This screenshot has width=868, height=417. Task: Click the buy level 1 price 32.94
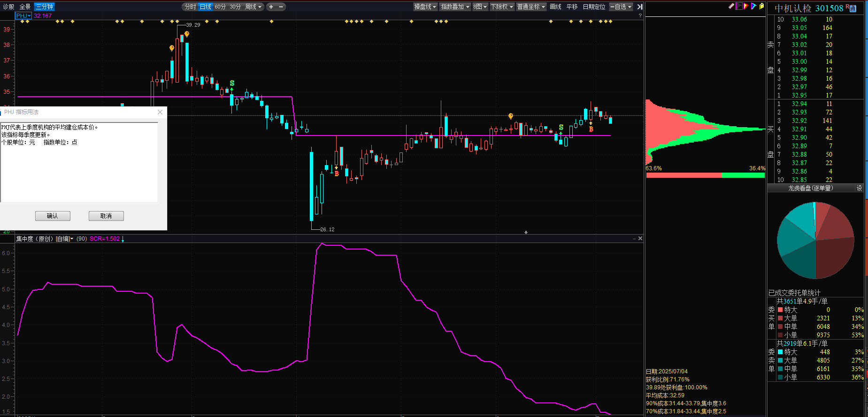[x=799, y=104]
